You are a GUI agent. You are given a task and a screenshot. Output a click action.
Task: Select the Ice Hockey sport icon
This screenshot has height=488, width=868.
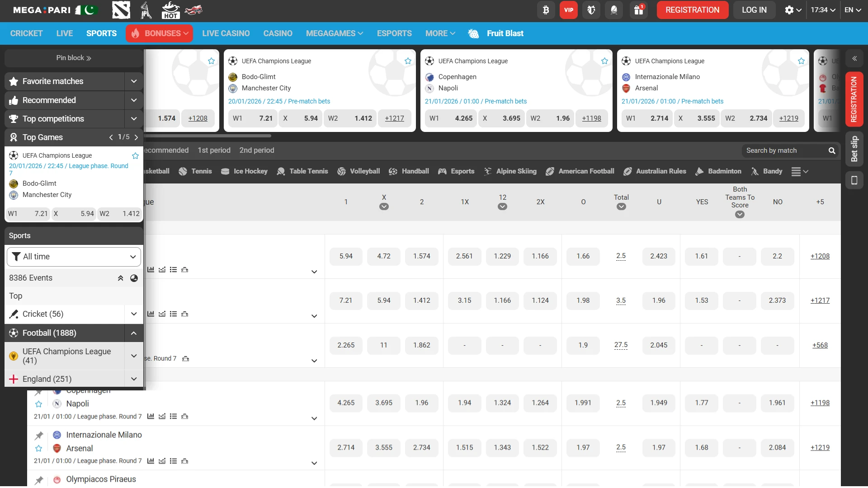tap(226, 171)
